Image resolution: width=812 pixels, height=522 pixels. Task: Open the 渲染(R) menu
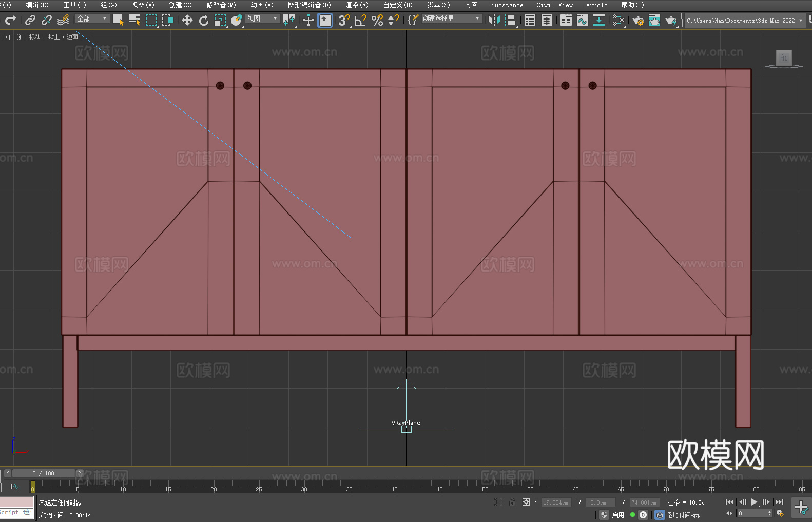(x=357, y=5)
